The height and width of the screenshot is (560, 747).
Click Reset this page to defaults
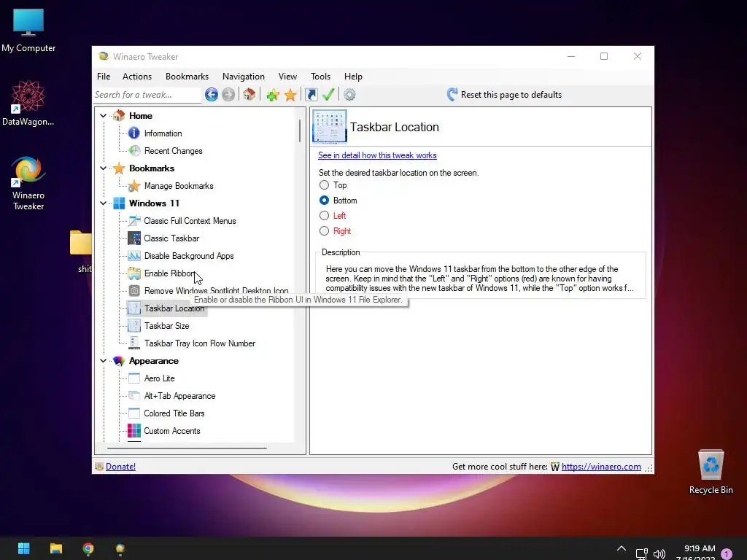click(505, 95)
